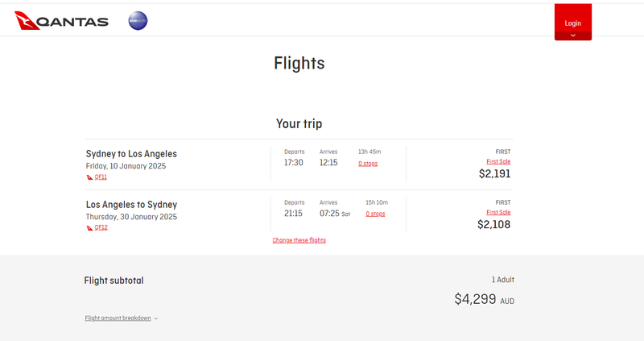
Task: Select the Los Angeles to Sydney trip heading
Action: point(131,205)
